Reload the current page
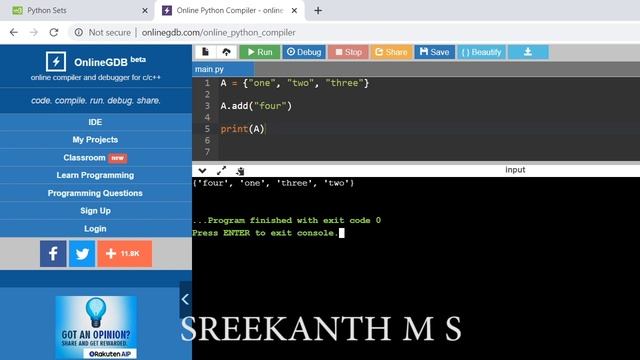640x360 pixels. [54, 32]
